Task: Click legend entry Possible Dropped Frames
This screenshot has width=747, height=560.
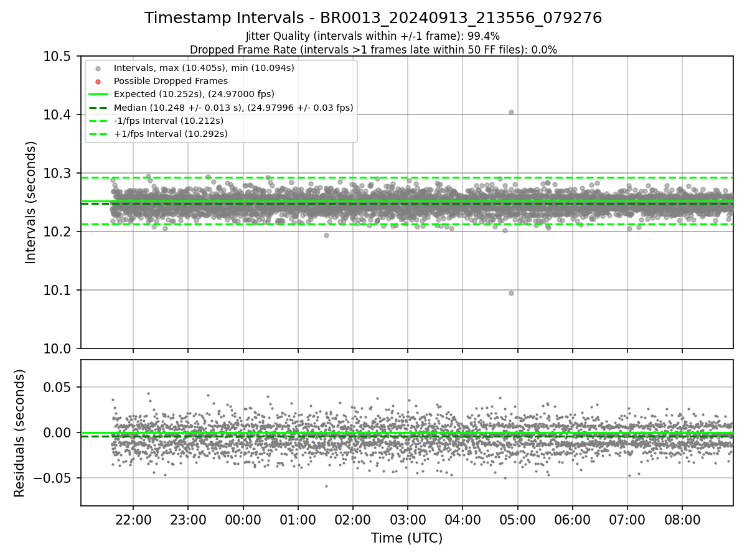Action: click(x=171, y=81)
